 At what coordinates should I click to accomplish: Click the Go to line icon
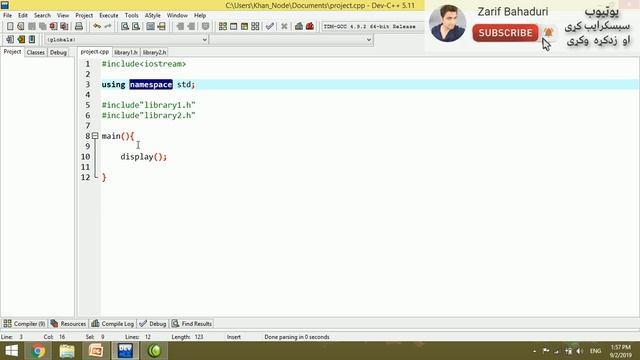(x=162, y=27)
